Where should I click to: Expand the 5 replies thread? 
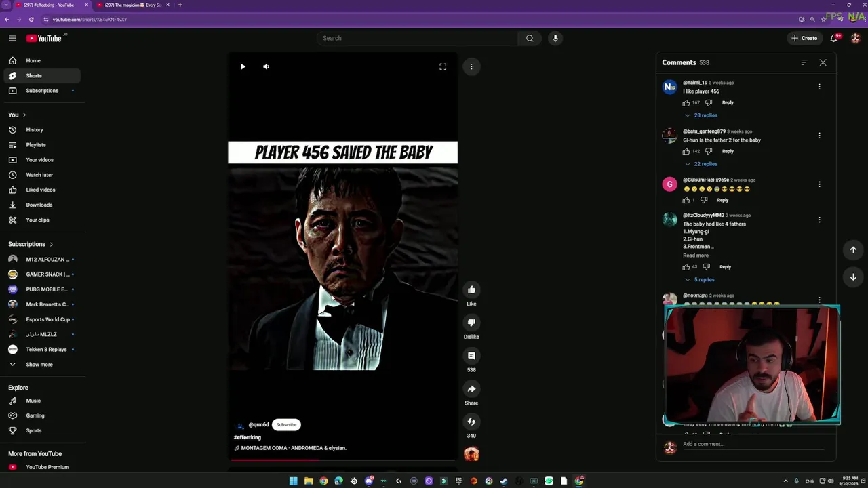[700, 279]
